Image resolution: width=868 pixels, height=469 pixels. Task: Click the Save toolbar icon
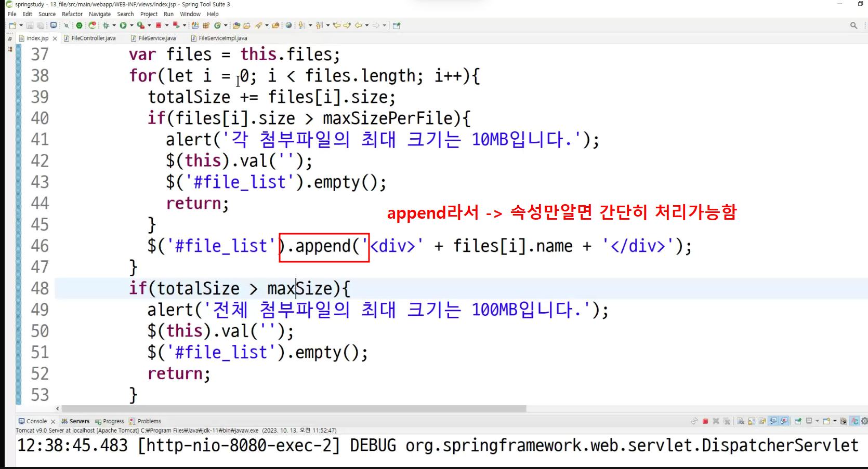30,25
